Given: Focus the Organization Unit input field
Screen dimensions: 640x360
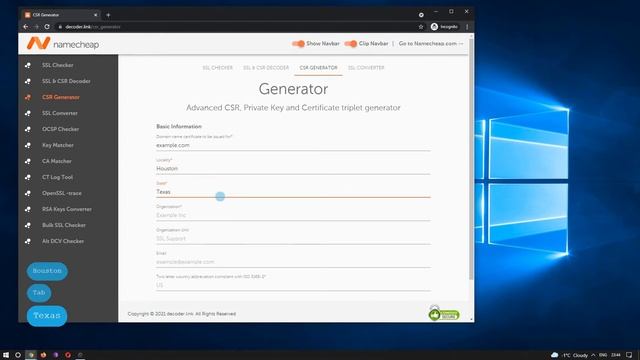Looking at the screenshot, I should point(293,238).
